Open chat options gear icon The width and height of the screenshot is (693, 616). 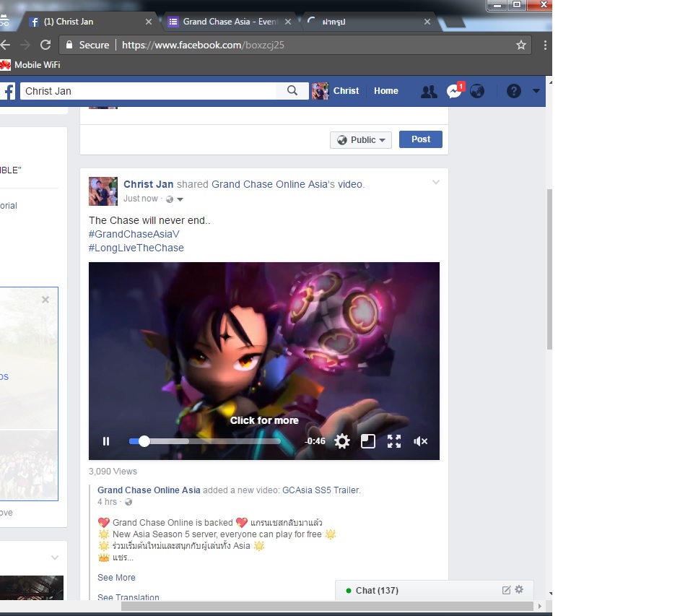519,589
